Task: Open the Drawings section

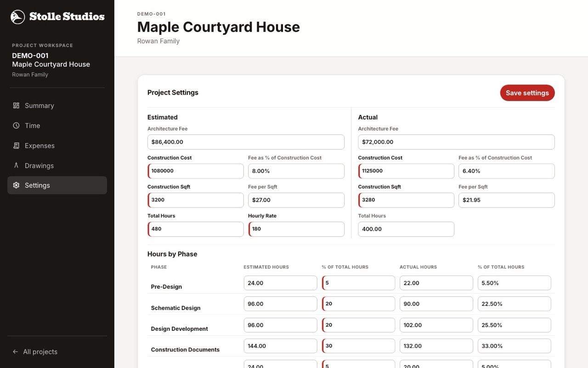Action: [57, 166]
